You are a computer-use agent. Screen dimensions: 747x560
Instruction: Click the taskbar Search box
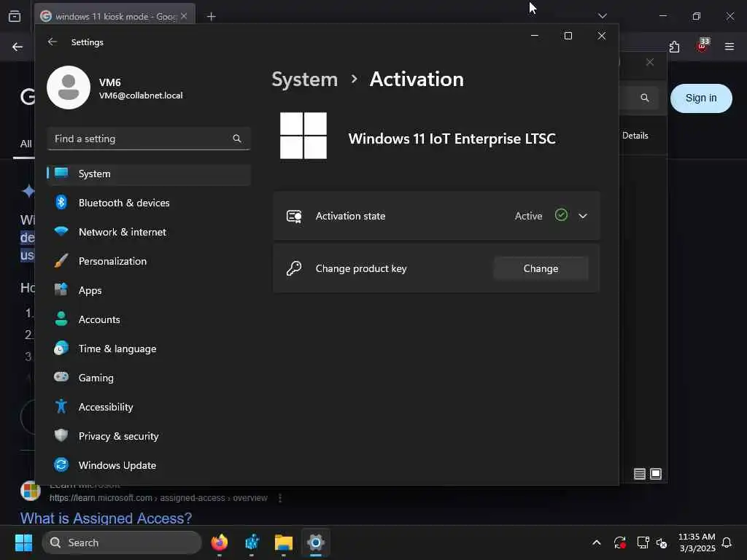coord(122,542)
